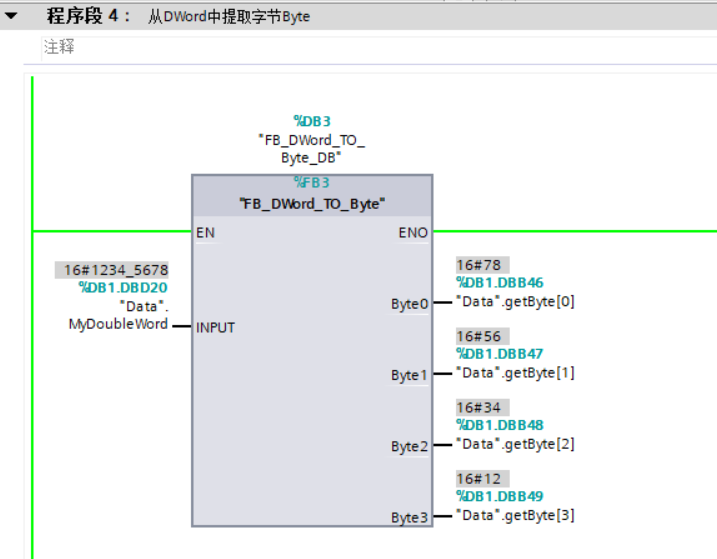
Task: Select the address %DB1.DBD20
Action: coord(123,288)
